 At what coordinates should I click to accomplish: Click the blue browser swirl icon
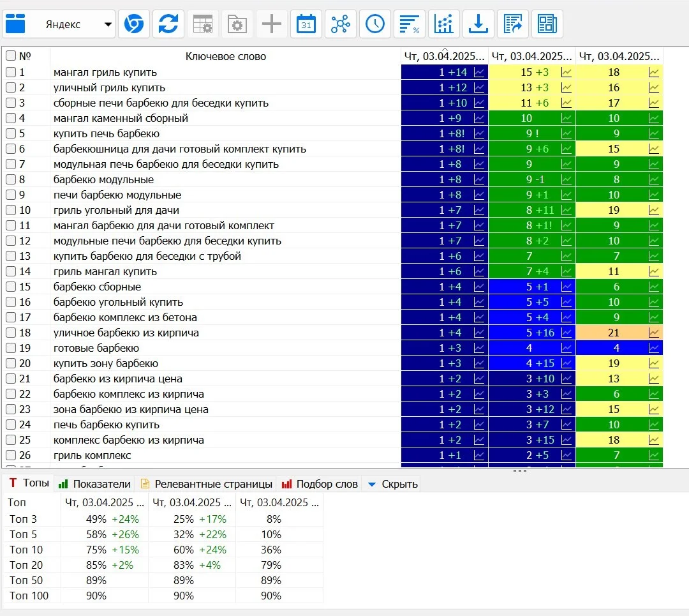coord(133,24)
